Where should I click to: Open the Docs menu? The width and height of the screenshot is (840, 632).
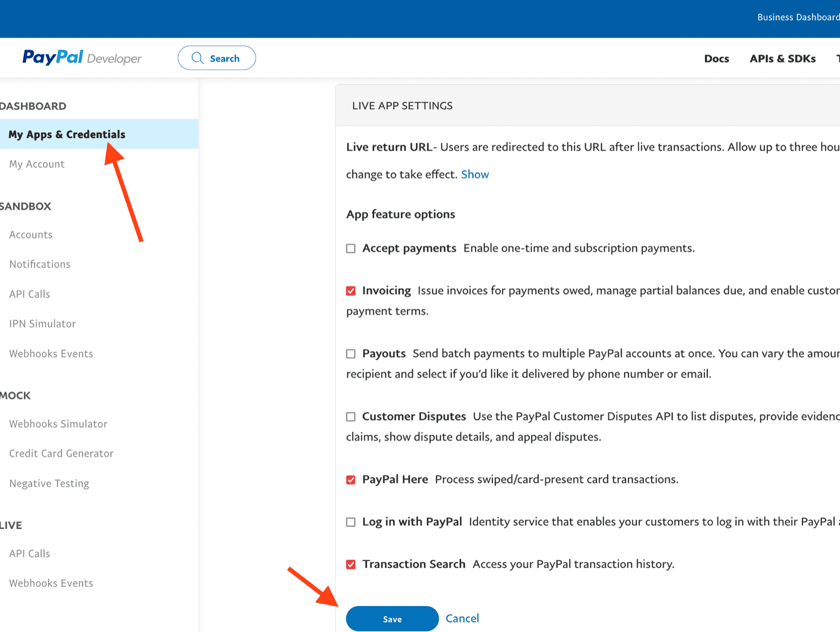pyautogui.click(x=716, y=58)
